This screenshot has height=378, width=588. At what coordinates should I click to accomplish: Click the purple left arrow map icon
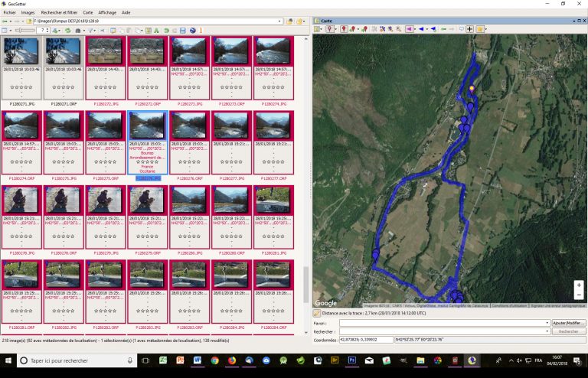[x=410, y=29]
